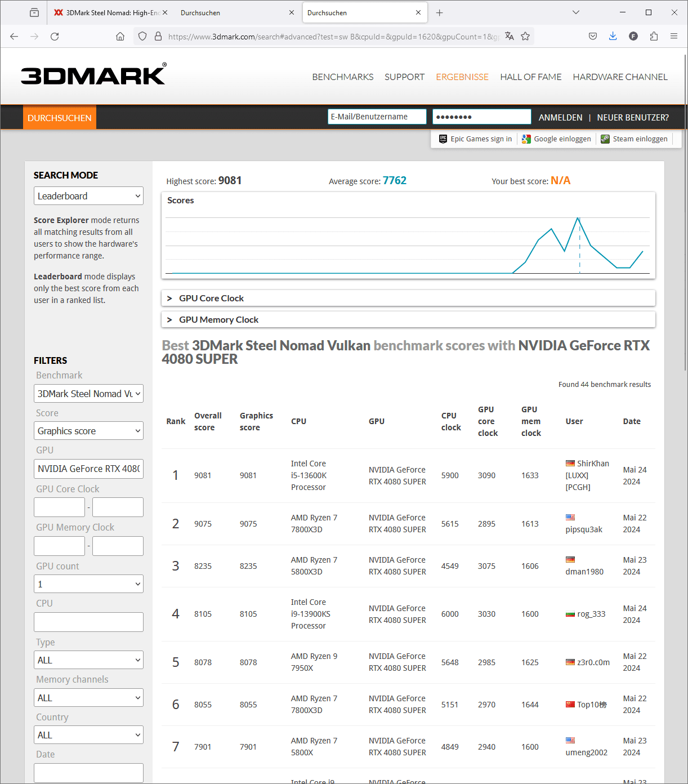
Task: Open the SUPPORT menu item
Action: [x=404, y=77]
